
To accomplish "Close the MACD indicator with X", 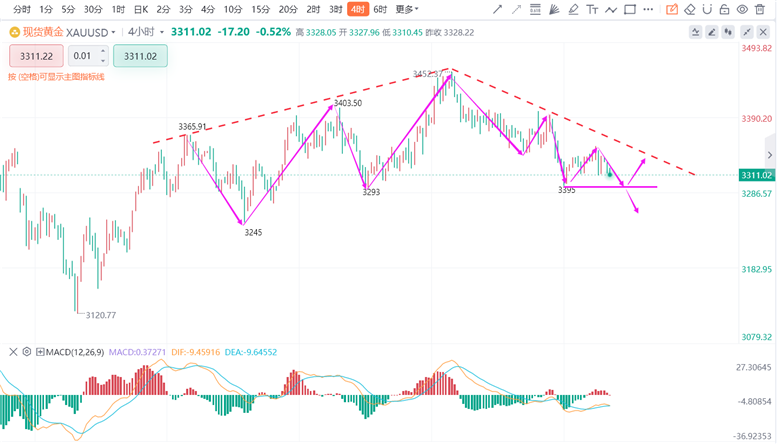I will click(x=13, y=352).
